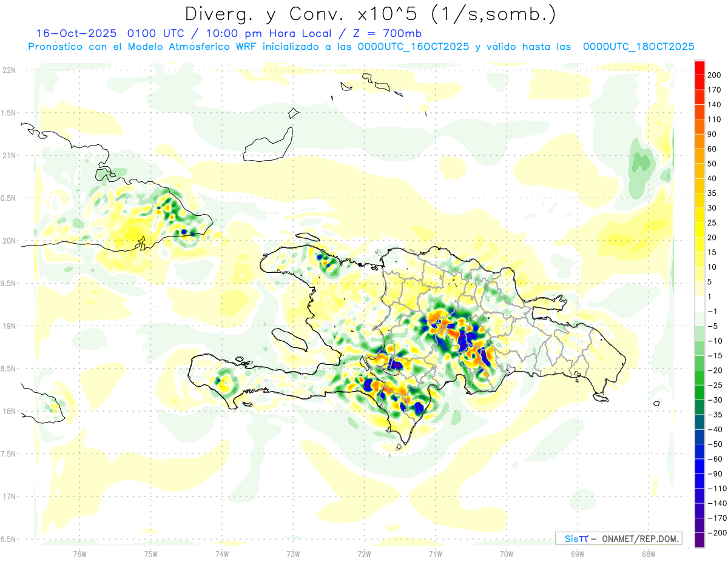
Task: Click the 7.5N axis label
Action: click(x=9, y=453)
